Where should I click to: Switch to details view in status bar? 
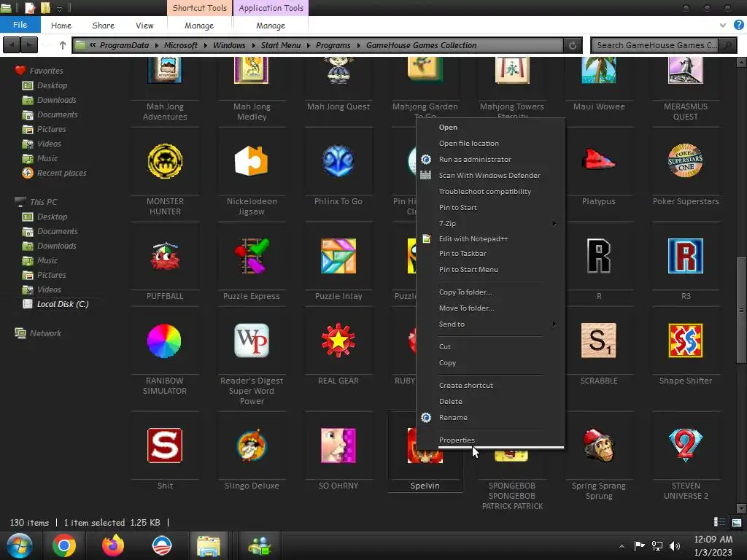[719, 522]
